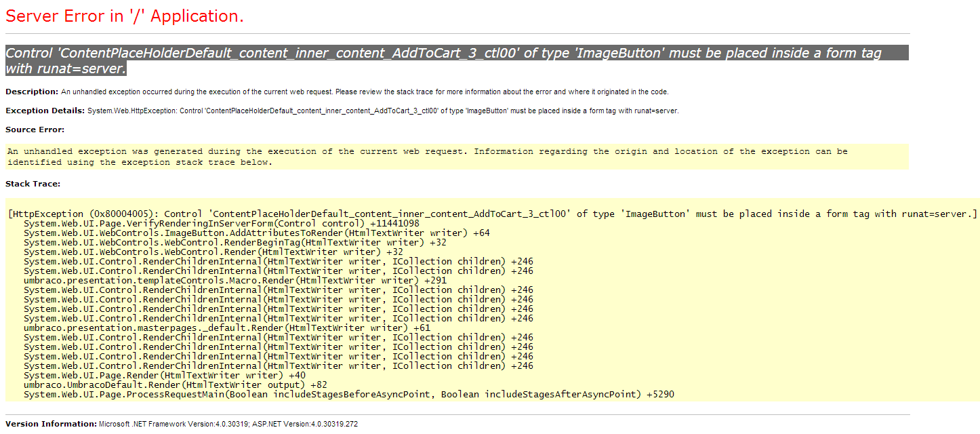Screen dimensions: 980x434
Task: Select the WebControl.RenderBeginTag stack line
Action: pyautogui.click(x=234, y=242)
